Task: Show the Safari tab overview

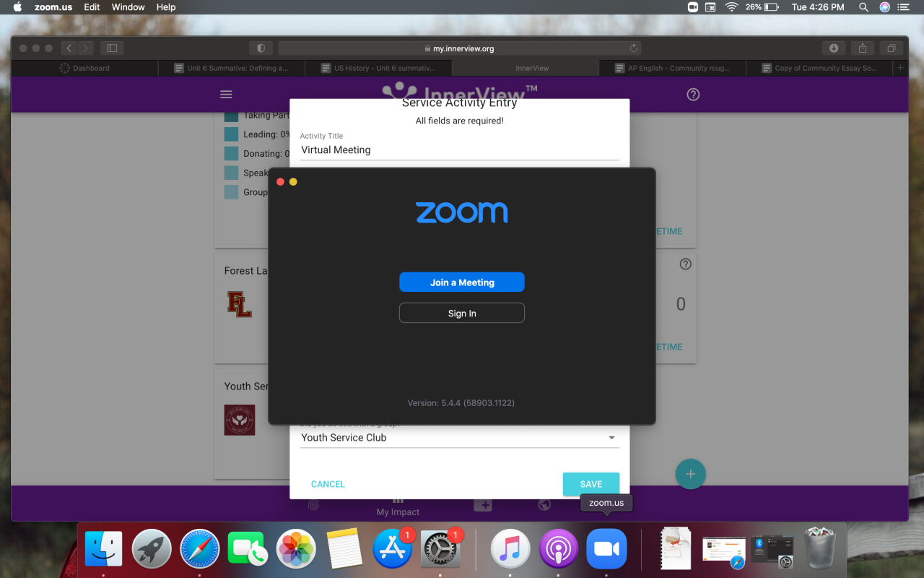Action: [892, 48]
